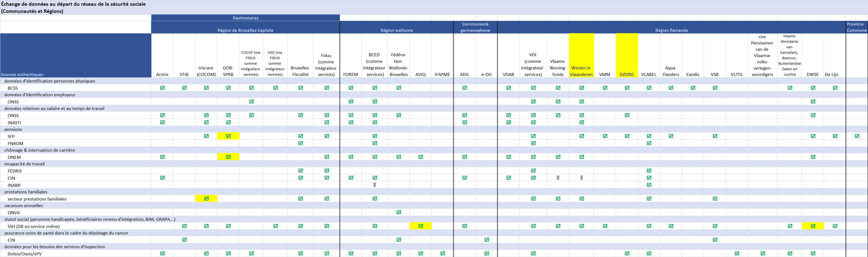Click the Destinataires header cell
The image size is (868, 257).
245,18
